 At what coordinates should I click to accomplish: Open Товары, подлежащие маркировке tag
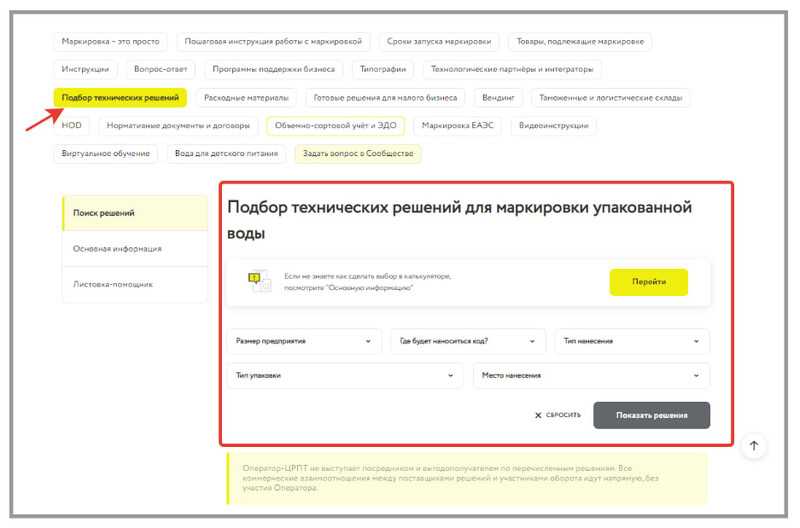[580, 41]
